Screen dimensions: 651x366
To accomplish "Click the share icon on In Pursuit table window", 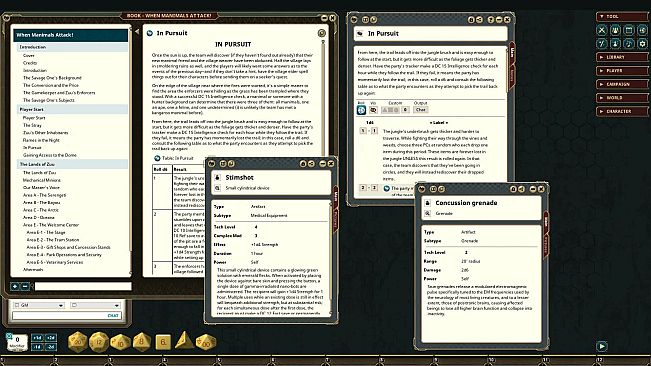I will (x=479, y=20).
